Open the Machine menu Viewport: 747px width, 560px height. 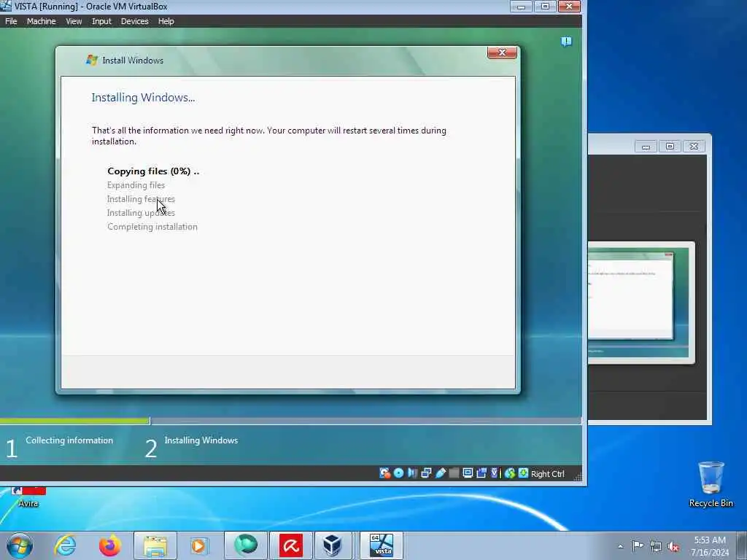click(x=41, y=21)
